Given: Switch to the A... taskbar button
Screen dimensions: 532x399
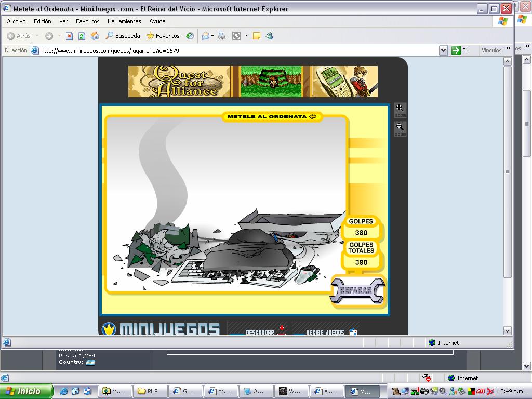Looking at the screenshot, I should 256,392.
